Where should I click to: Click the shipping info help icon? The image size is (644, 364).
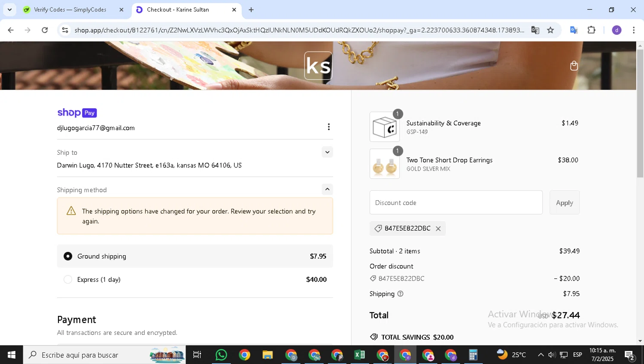point(400,294)
